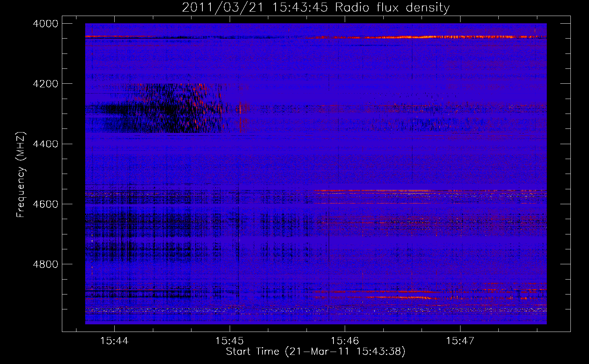This screenshot has height=364, width=589.
Task: Click the 4200 frequency tick label
Action: click(46, 84)
